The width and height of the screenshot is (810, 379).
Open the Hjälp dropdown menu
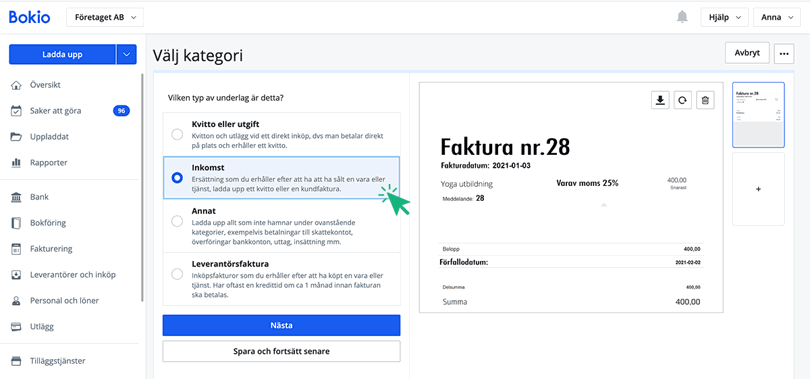[725, 17]
